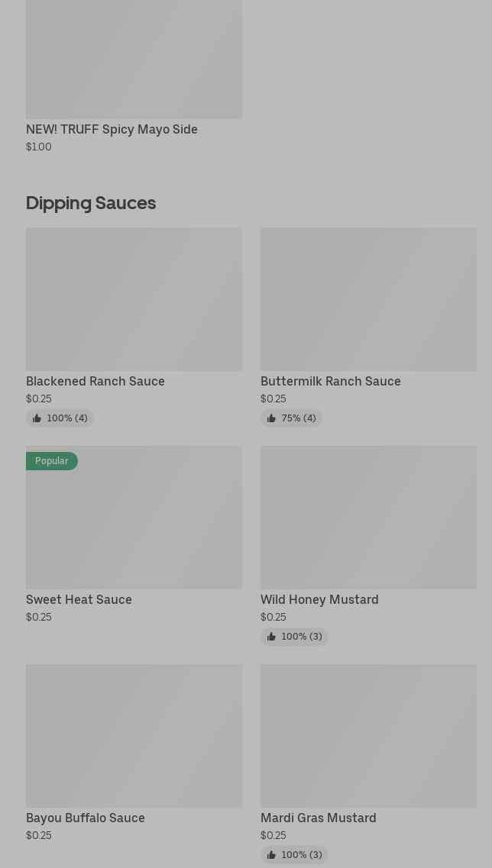Screen dimensions: 492x868
Task: Open the Buttermilk Ranch Sauce image
Action: pyautogui.click(x=368, y=299)
